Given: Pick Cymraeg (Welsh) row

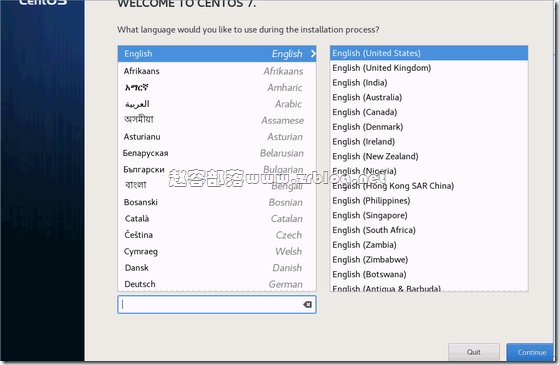Looking at the screenshot, I should [x=217, y=251].
